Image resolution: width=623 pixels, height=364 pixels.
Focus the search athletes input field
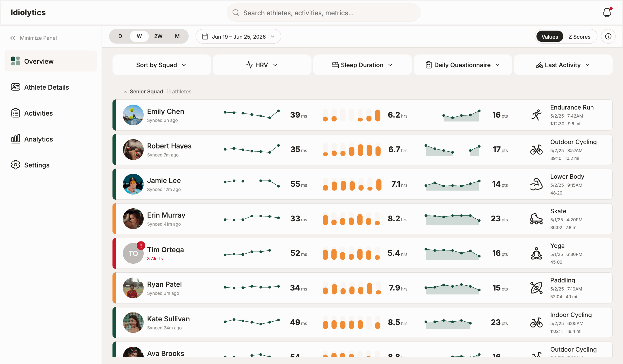(323, 13)
